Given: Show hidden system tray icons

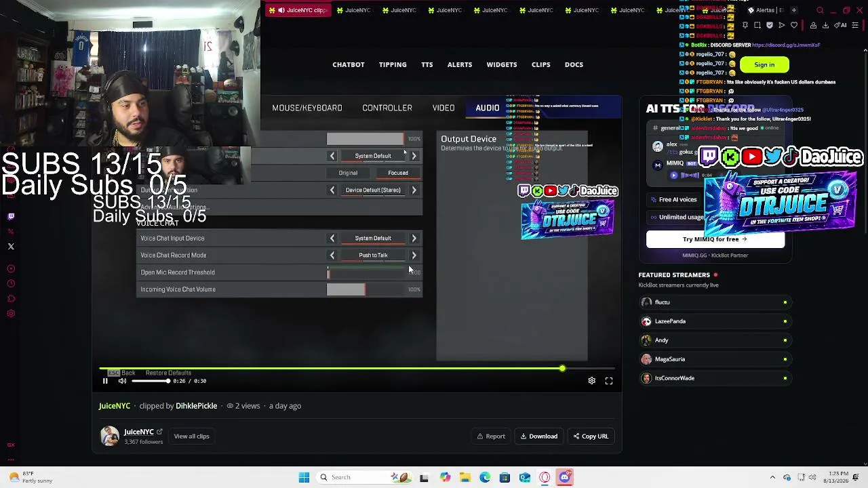Looking at the screenshot, I should coord(772,477).
